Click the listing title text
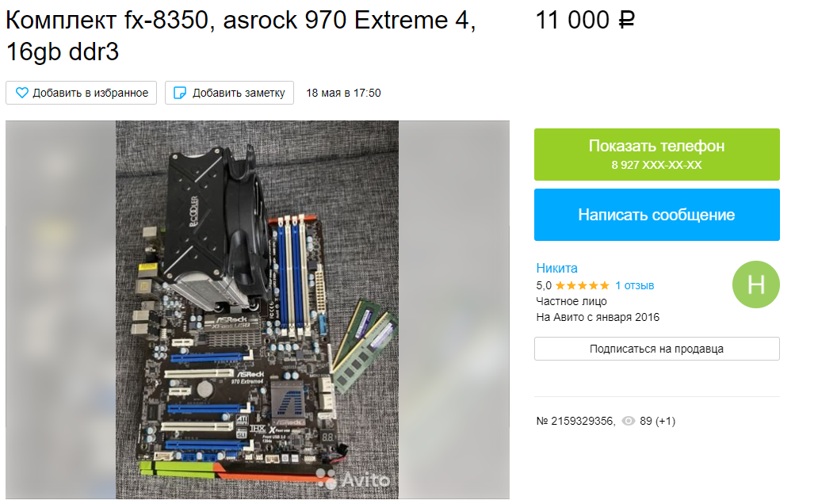 (x=240, y=36)
